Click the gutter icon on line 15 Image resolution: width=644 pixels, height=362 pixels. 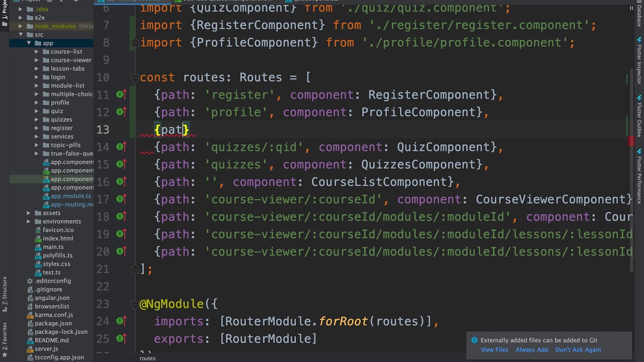121,164
